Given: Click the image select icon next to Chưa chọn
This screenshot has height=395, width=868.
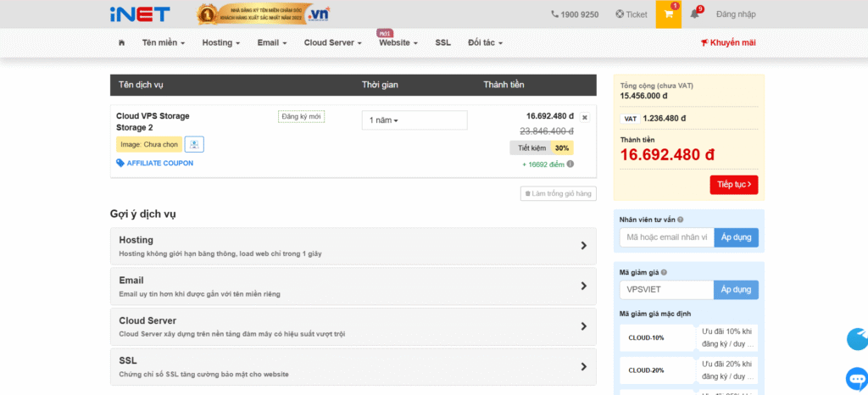Looking at the screenshot, I should pos(194,145).
